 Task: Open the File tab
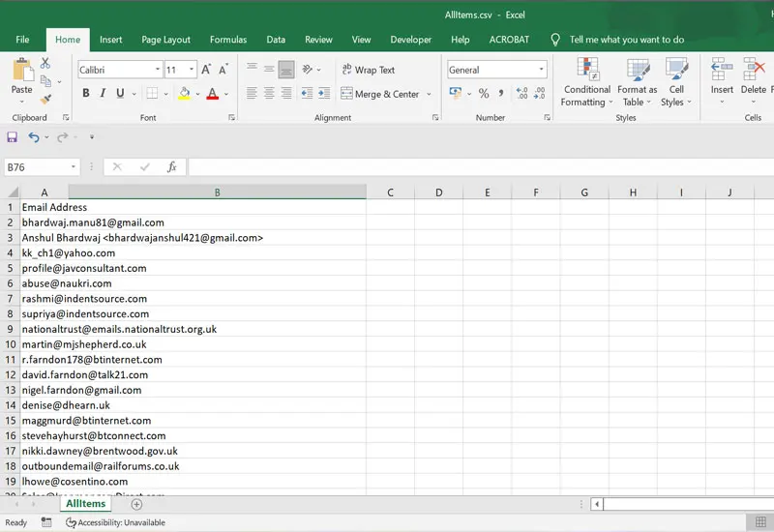22,40
